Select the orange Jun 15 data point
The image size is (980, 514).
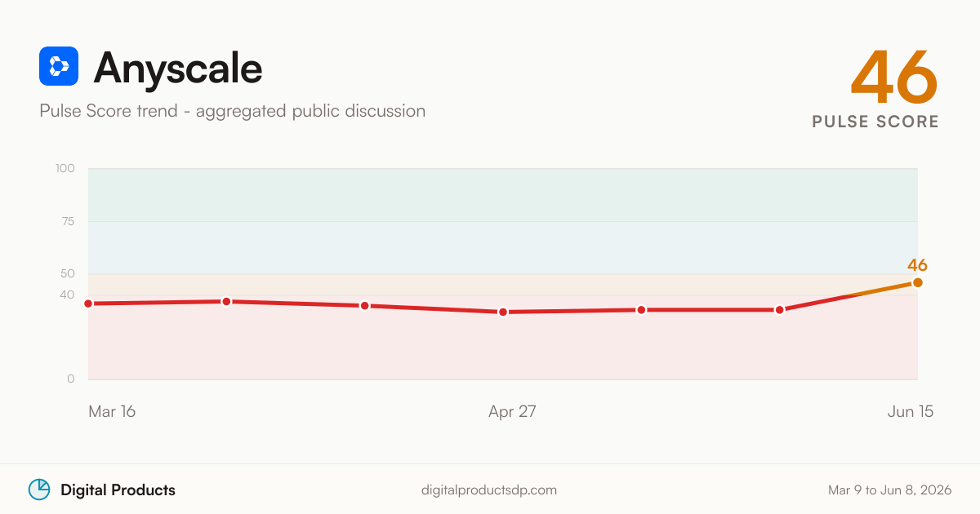(x=918, y=282)
